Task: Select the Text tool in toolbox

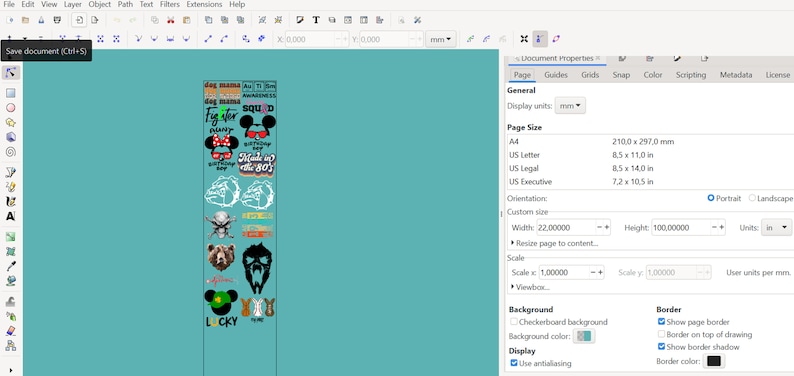Action: [x=10, y=217]
